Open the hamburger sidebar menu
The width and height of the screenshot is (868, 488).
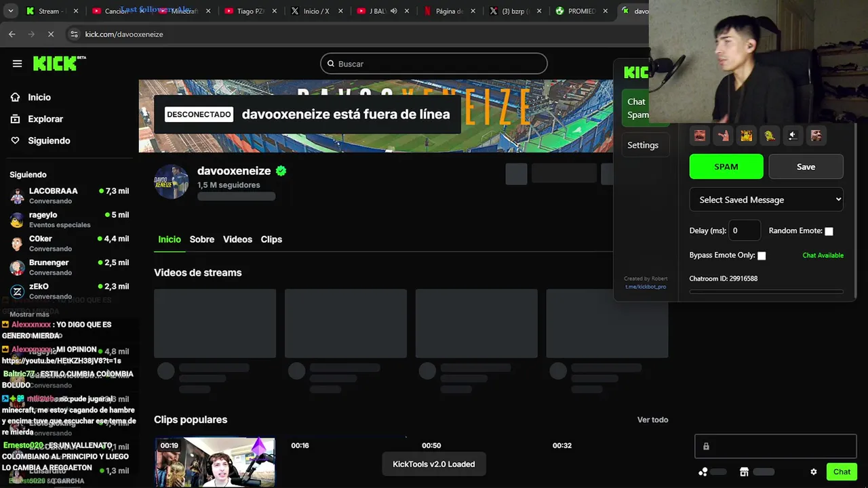click(17, 64)
